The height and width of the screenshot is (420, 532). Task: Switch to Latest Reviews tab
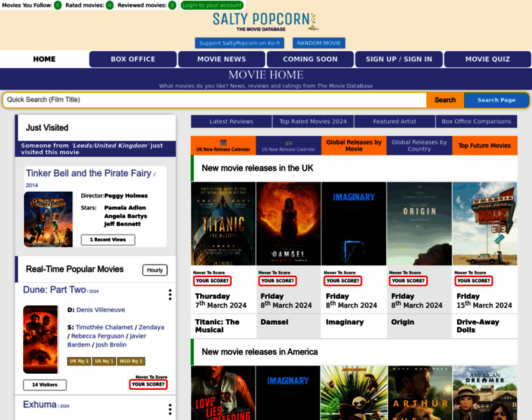pos(232,122)
